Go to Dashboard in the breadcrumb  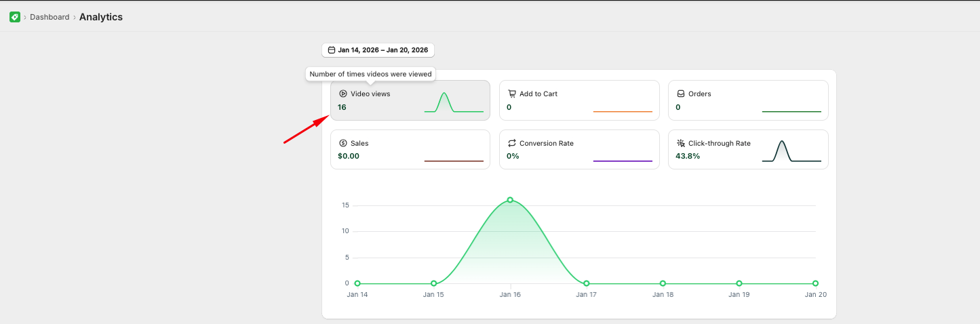pyautogui.click(x=50, y=17)
